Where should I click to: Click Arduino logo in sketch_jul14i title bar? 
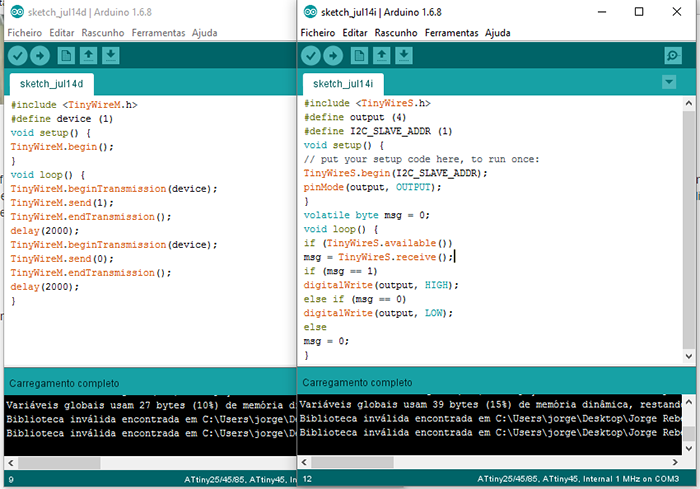310,12
